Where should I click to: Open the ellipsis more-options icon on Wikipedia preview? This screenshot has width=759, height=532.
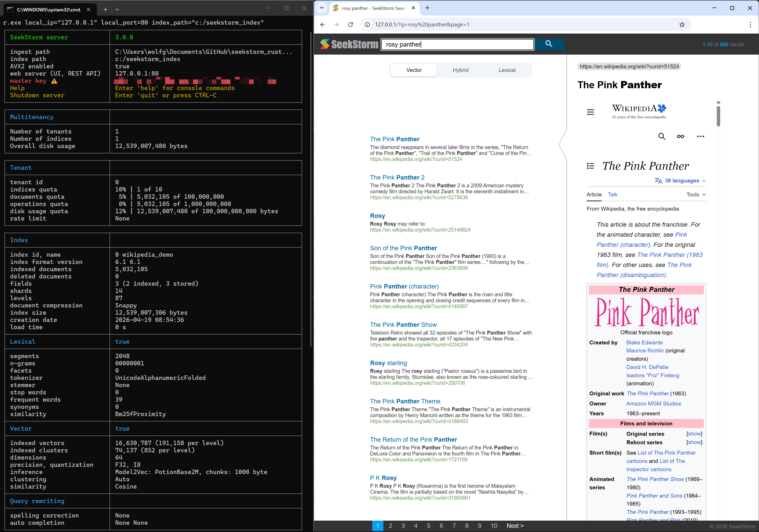coord(700,136)
